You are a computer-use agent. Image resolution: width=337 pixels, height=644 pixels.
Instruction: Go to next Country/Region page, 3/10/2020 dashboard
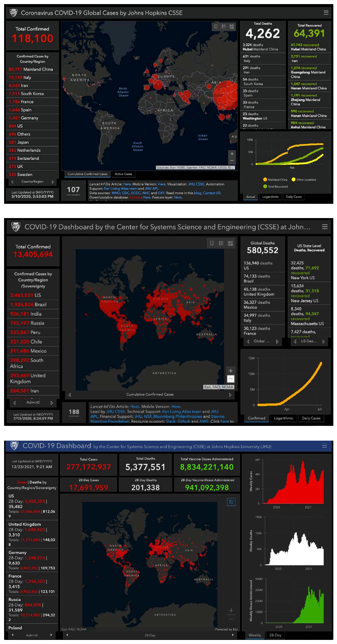(53, 182)
